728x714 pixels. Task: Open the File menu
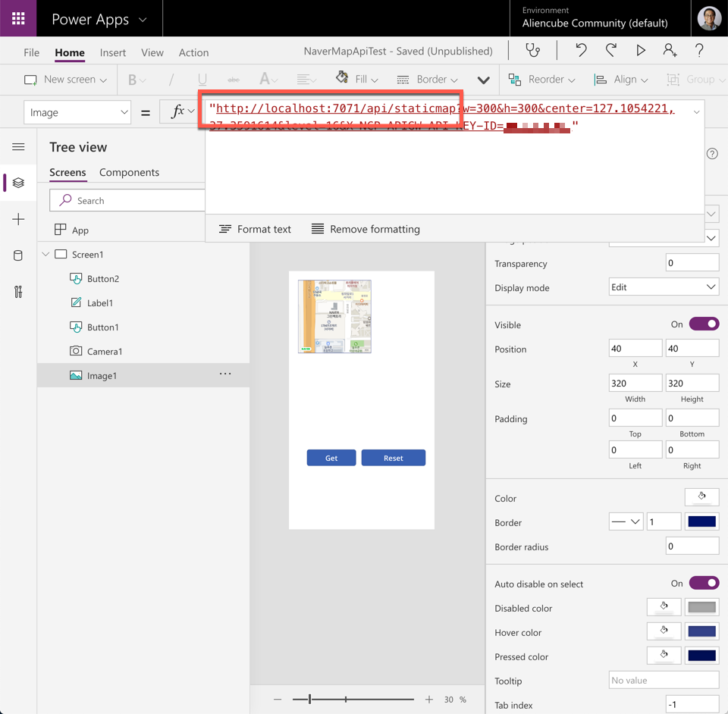(x=32, y=52)
